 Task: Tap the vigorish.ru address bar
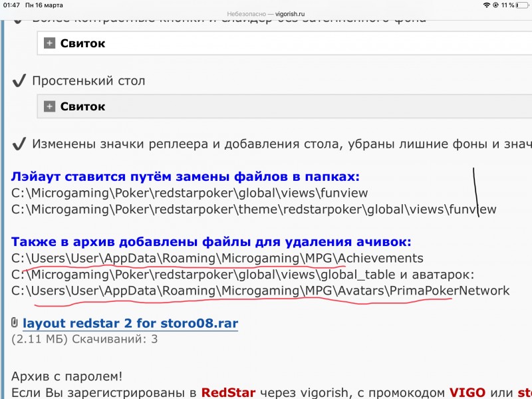pos(266,13)
